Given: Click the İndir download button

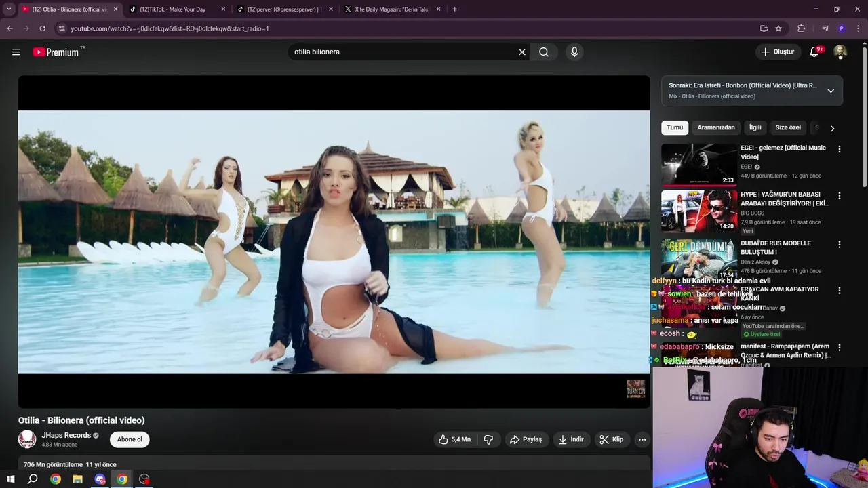Looking at the screenshot, I should click(x=571, y=439).
